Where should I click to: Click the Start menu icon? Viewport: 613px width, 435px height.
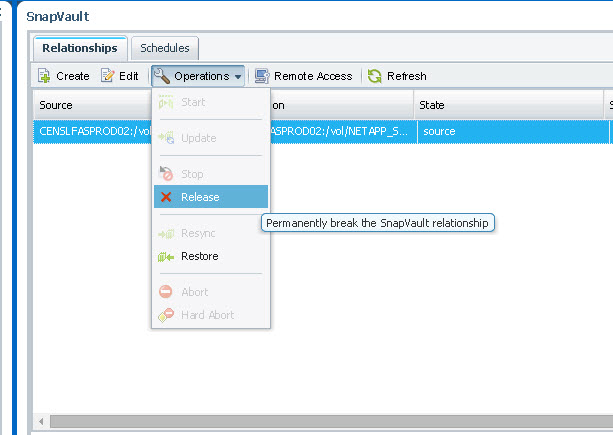[166, 102]
